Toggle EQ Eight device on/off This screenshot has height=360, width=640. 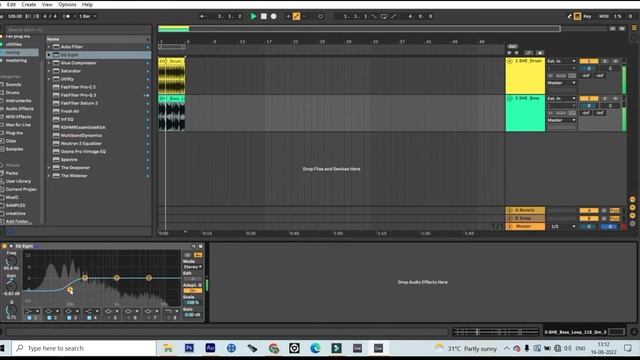[x=4, y=246]
